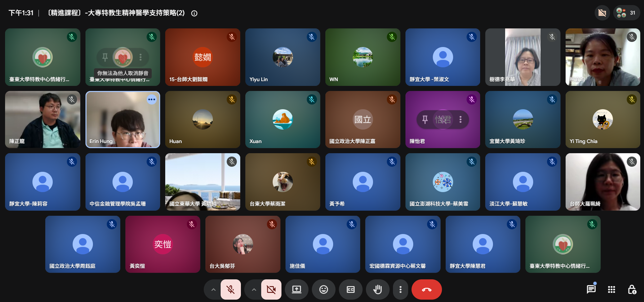Open the chat panel
The width and height of the screenshot is (644, 302).
click(x=591, y=289)
